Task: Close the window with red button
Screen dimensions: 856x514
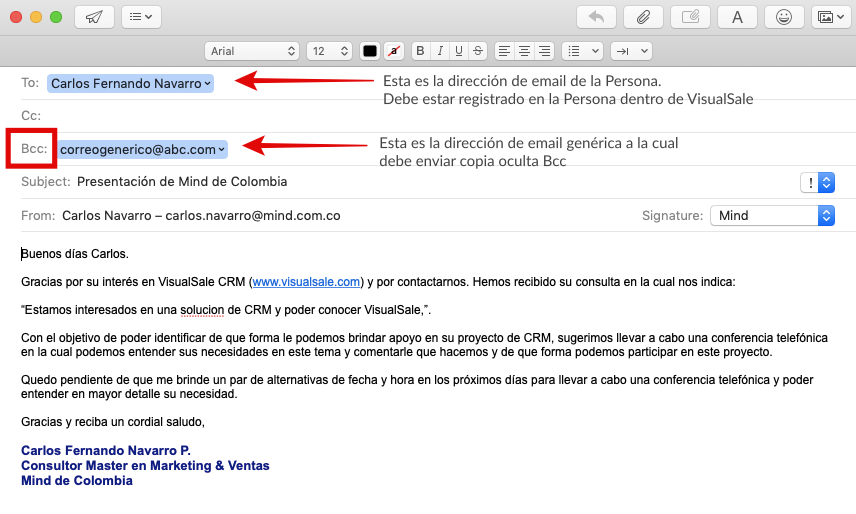Action: pos(16,17)
